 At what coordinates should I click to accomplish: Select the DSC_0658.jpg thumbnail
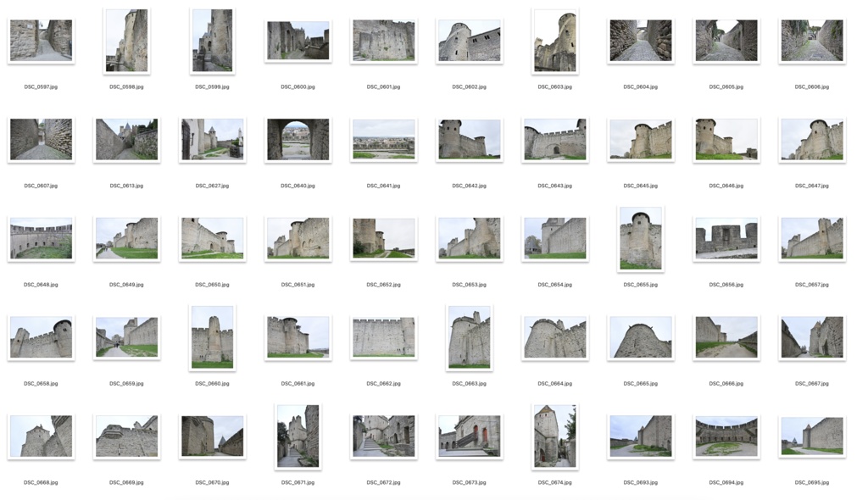coord(41,337)
